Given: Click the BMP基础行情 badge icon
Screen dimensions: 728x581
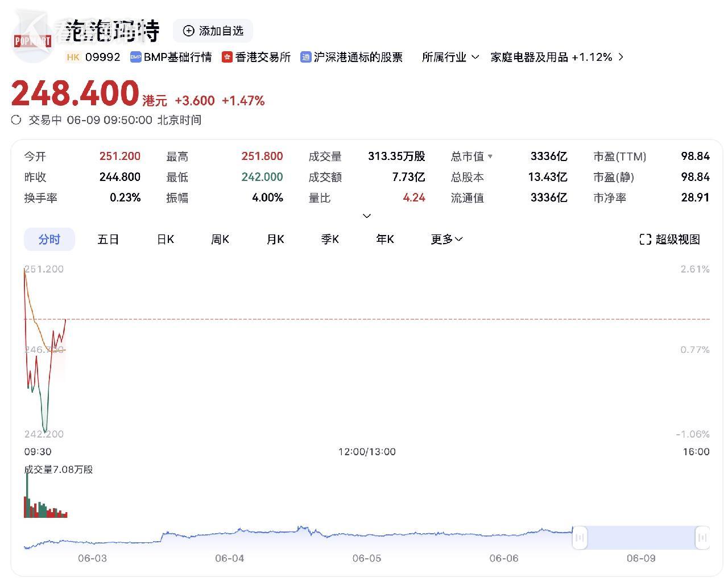Looking at the screenshot, I should click(x=135, y=57).
